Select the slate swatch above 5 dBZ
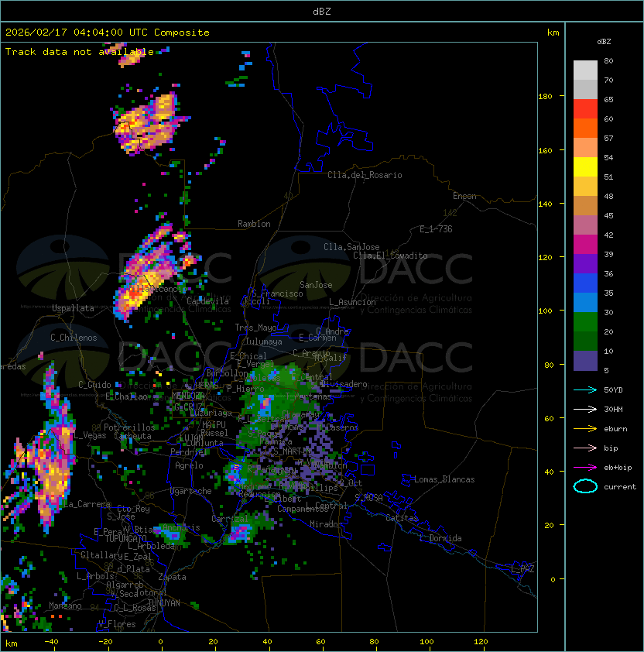The height and width of the screenshot is (652, 644). pyautogui.click(x=585, y=361)
